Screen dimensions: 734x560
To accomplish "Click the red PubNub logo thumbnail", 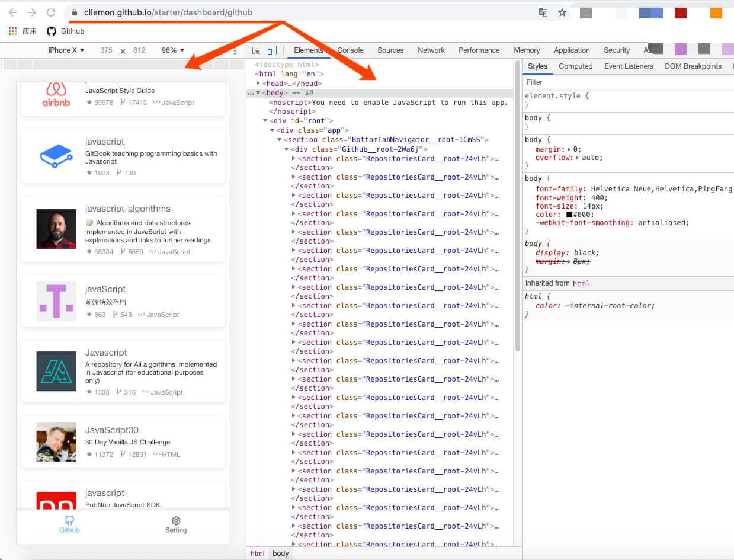I will [x=56, y=501].
